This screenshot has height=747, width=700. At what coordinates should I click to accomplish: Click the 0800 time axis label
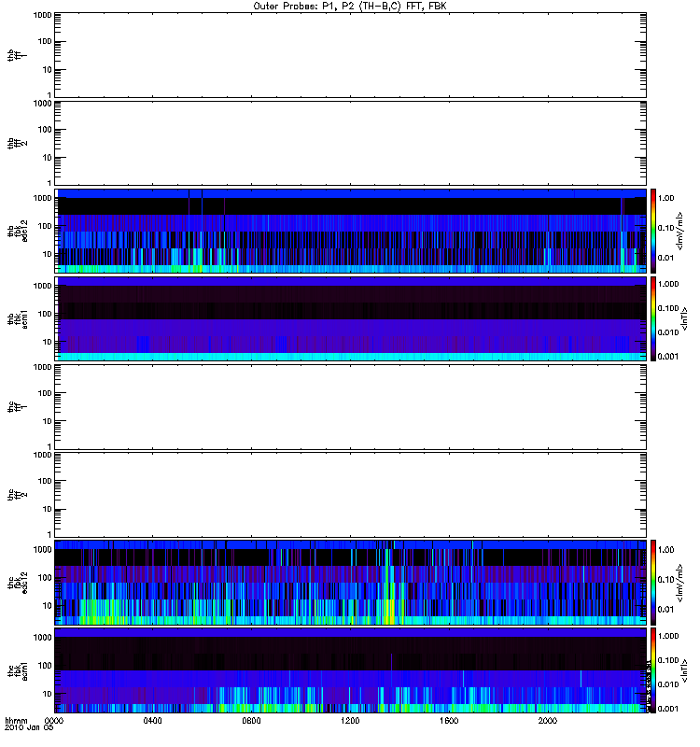coord(251,721)
